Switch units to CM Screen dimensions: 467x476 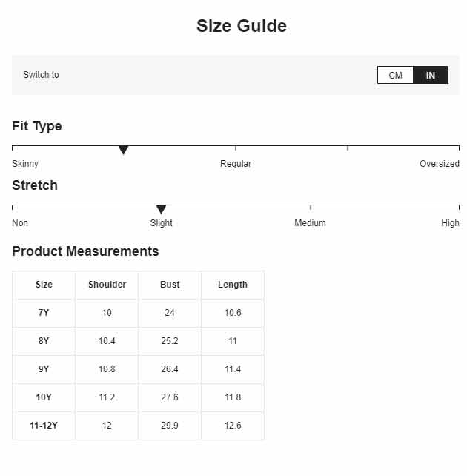395,75
